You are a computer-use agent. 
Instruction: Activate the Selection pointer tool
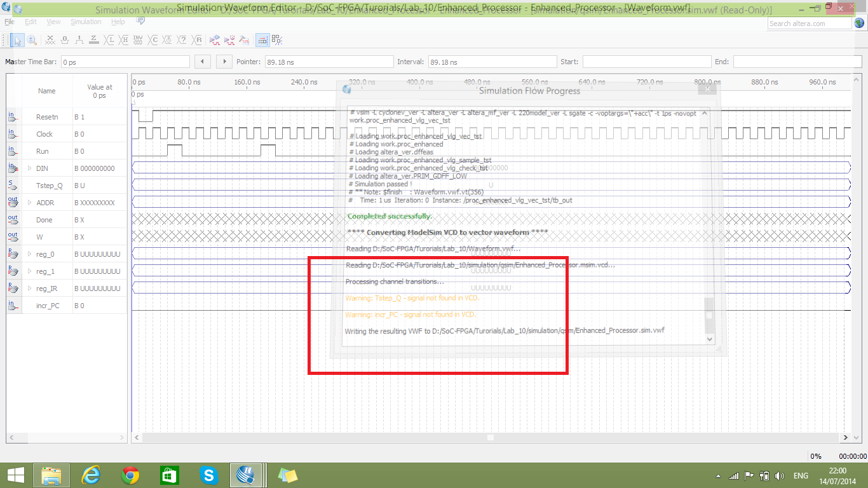point(18,40)
